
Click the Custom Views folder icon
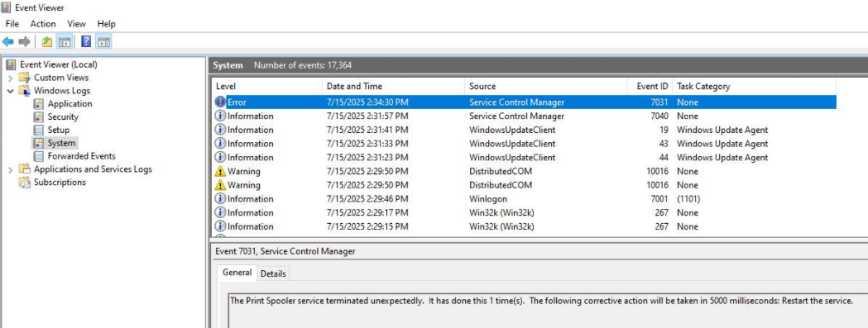[x=24, y=78]
